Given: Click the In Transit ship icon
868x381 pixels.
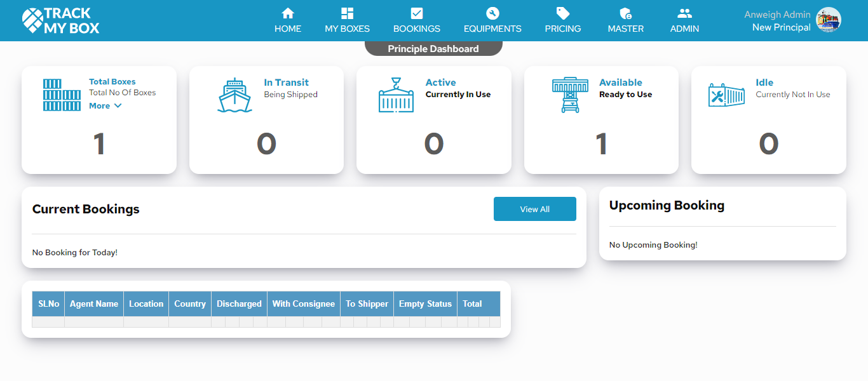Looking at the screenshot, I should click(x=234, y=95).
